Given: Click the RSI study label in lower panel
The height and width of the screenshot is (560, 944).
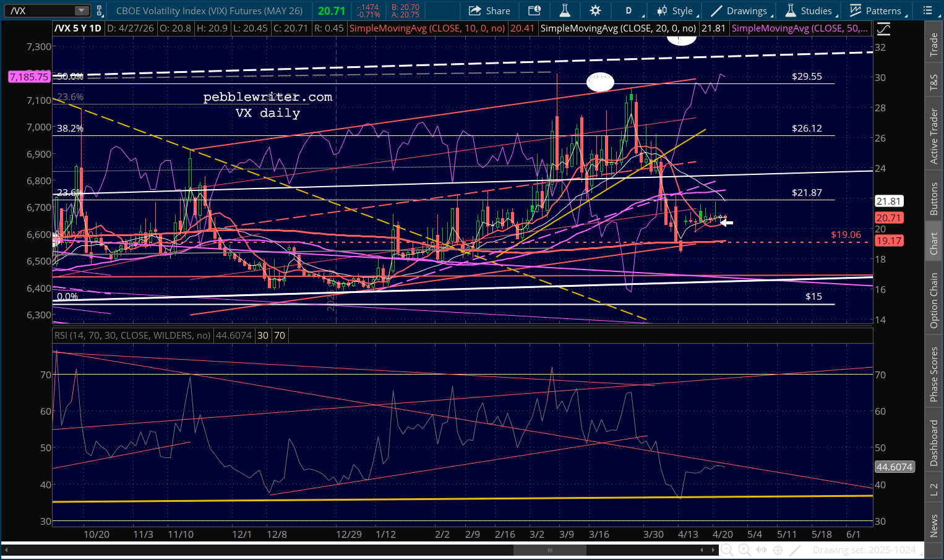Looking at the screenshot, I should coord(132,336).
